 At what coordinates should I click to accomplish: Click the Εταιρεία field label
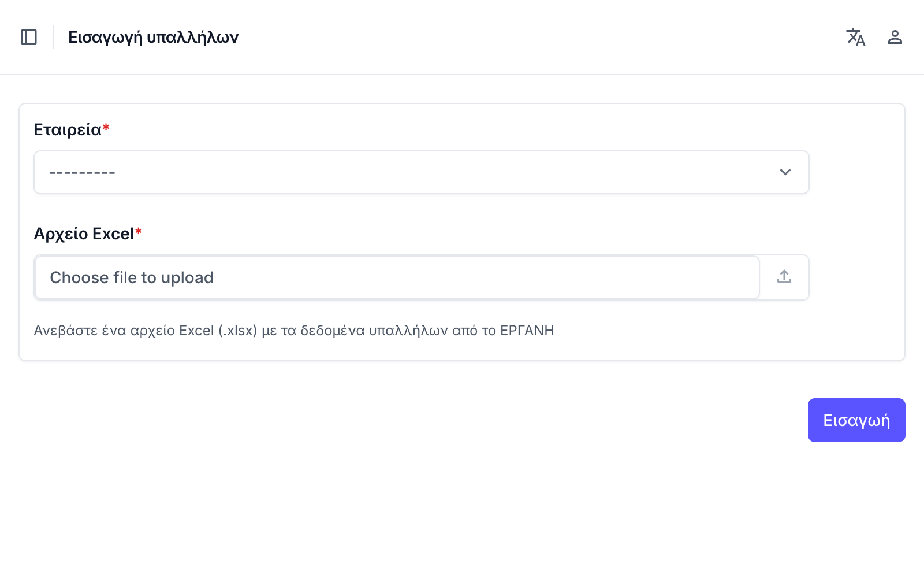click(68, 129)
